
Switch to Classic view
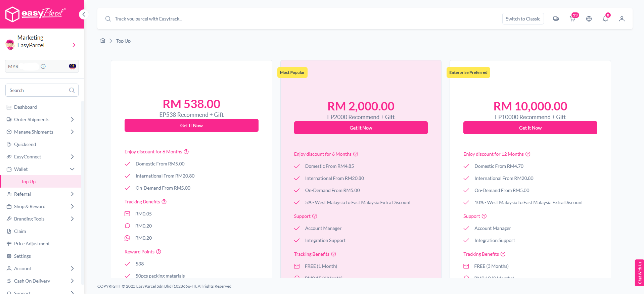click(x=523, y=19)
